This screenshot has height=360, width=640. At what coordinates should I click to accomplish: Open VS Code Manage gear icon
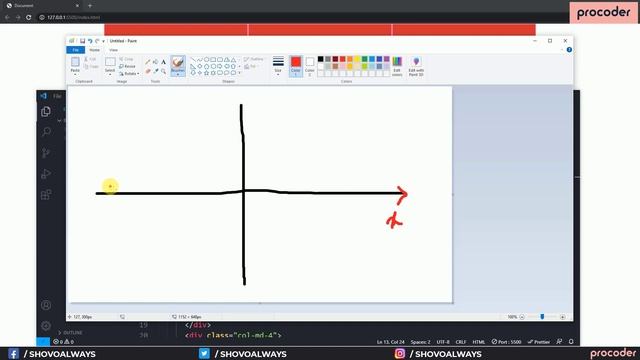(x=46, y=325)
